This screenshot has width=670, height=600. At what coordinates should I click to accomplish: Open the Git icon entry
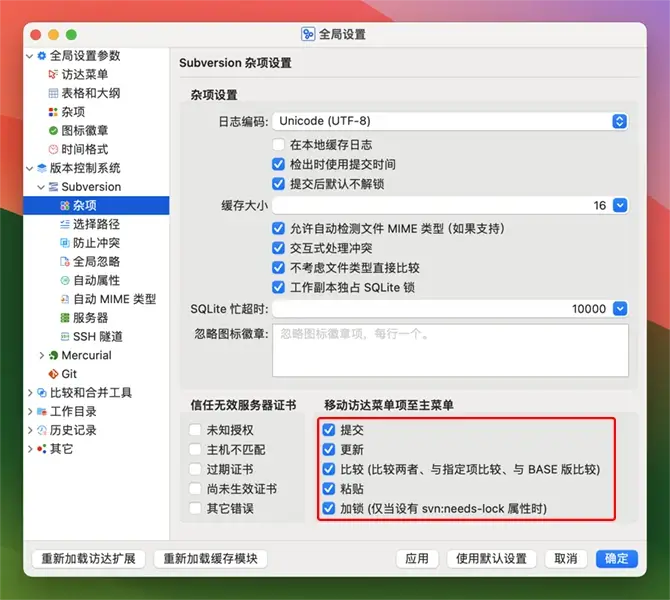53,374
